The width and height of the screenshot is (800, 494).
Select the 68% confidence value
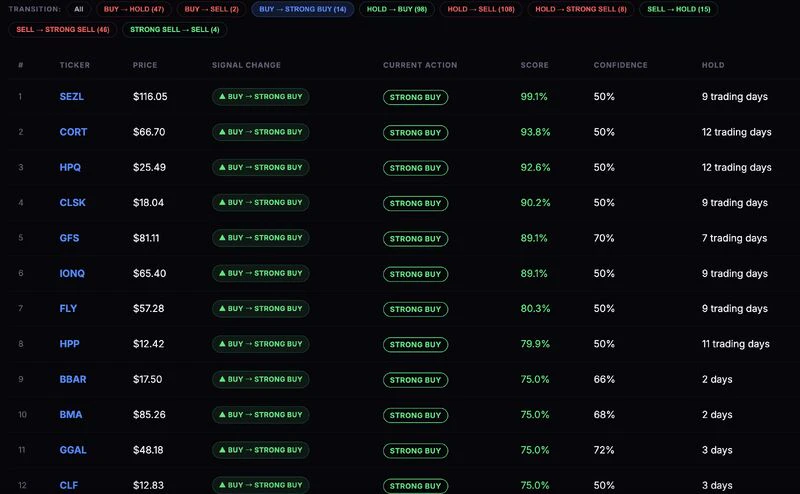pos(604,414)
